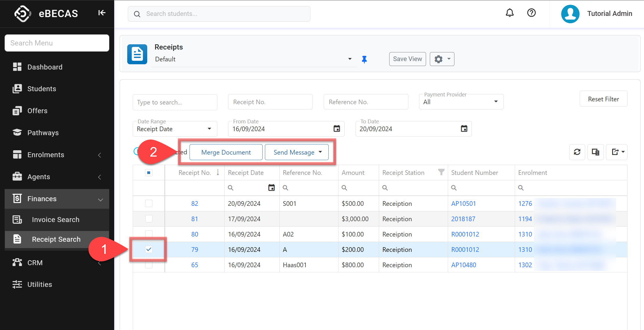Sort by the Amount column header

pos(353,173)
